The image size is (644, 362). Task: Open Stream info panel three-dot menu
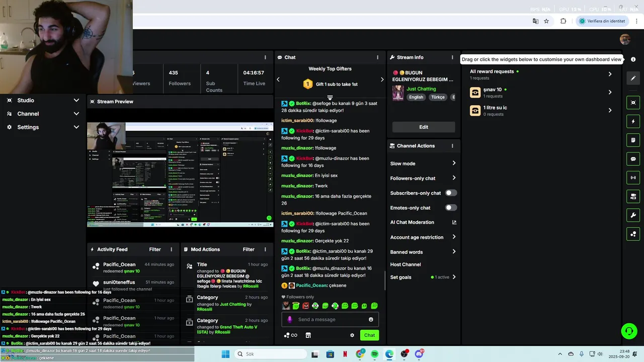[x=452, y=57]
